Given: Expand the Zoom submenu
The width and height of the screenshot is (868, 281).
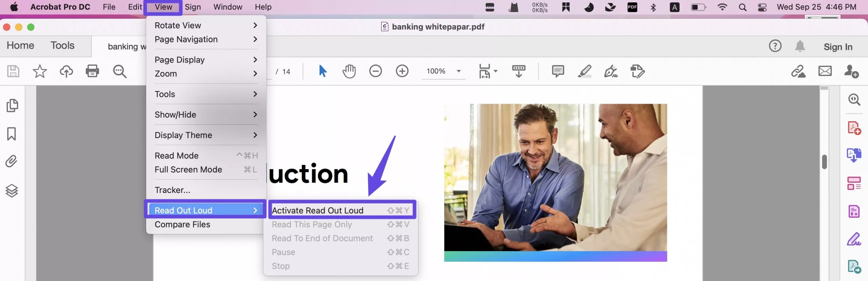Looking at the screenshot, I should click(x=206, y=73).
